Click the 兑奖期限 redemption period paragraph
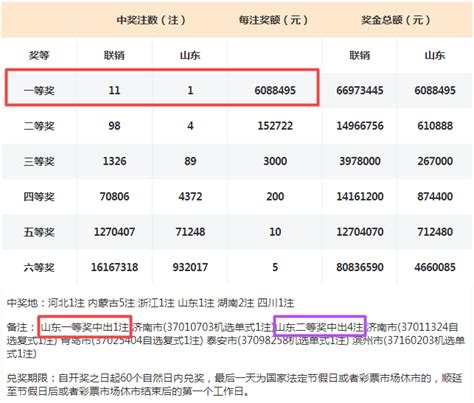 [x=235, y=384]
